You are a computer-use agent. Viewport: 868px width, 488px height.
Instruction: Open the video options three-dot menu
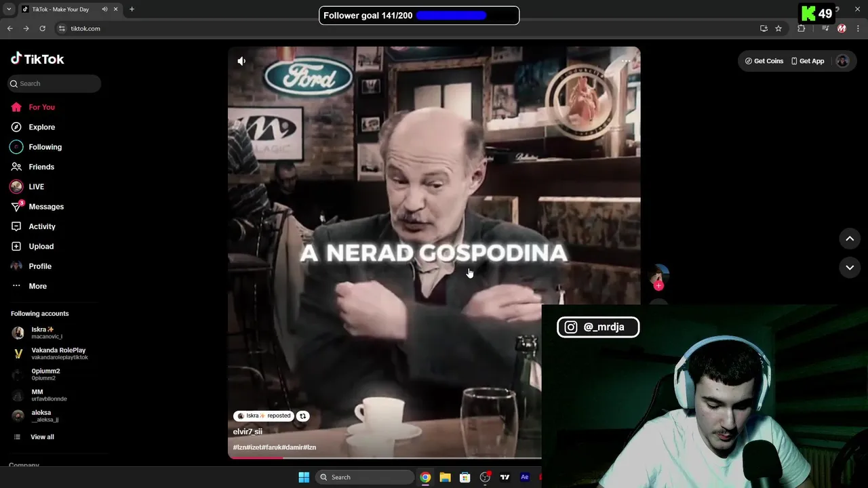(x=626, y=61)
